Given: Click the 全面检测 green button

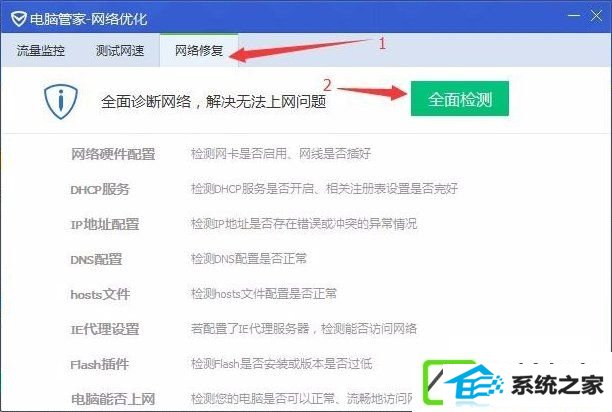Looking at the screenshot, I should (x=459, y=99).
